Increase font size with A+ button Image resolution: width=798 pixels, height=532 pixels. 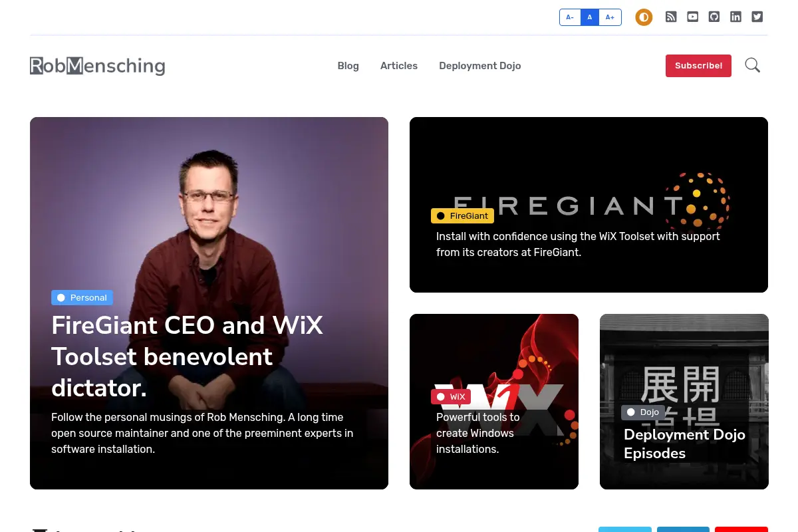pyautogui.click(x=610, y=17)
